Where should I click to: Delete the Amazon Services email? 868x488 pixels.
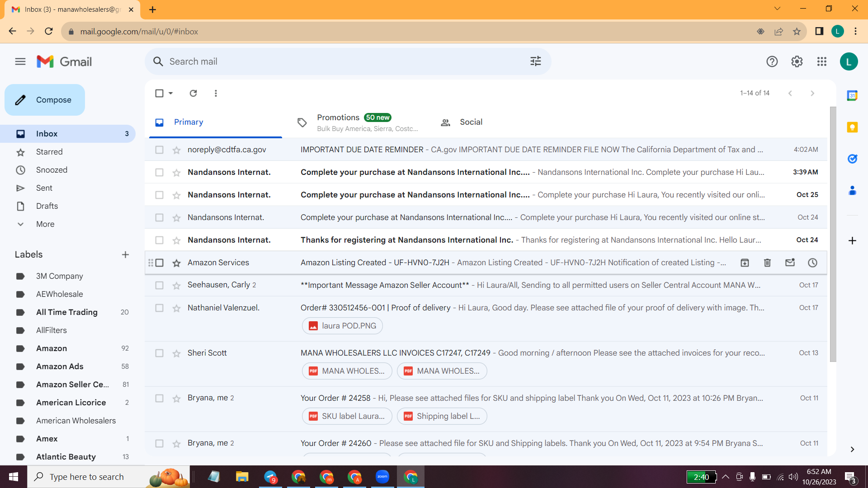tap(767, 263)
